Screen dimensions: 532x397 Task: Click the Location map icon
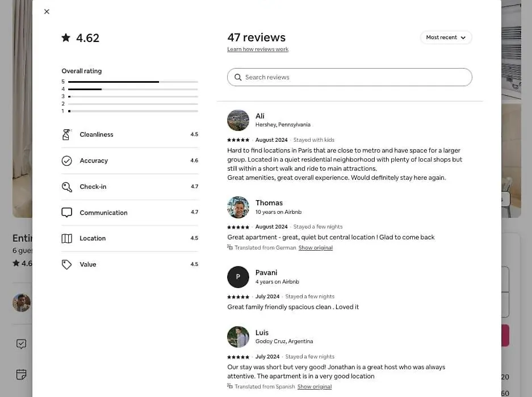click(x=67, y=239)
